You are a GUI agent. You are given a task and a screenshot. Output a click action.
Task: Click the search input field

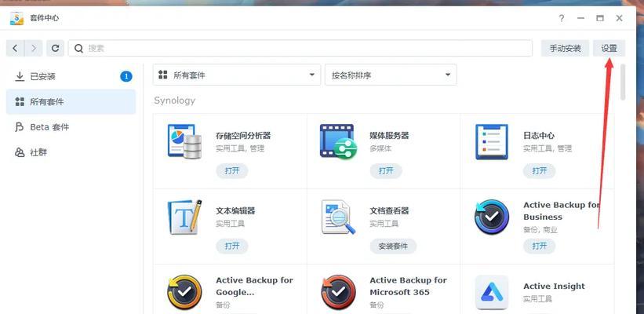click(300, 48)
